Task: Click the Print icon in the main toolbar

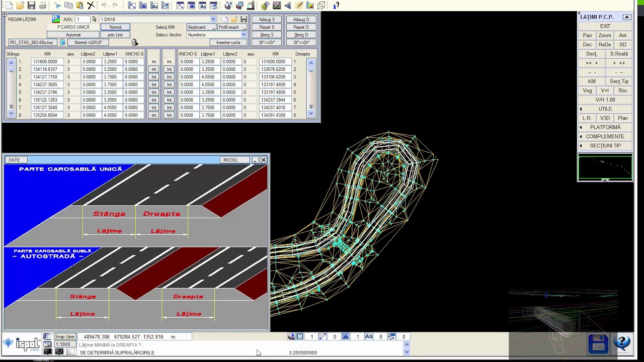Action: click(43, 6)
